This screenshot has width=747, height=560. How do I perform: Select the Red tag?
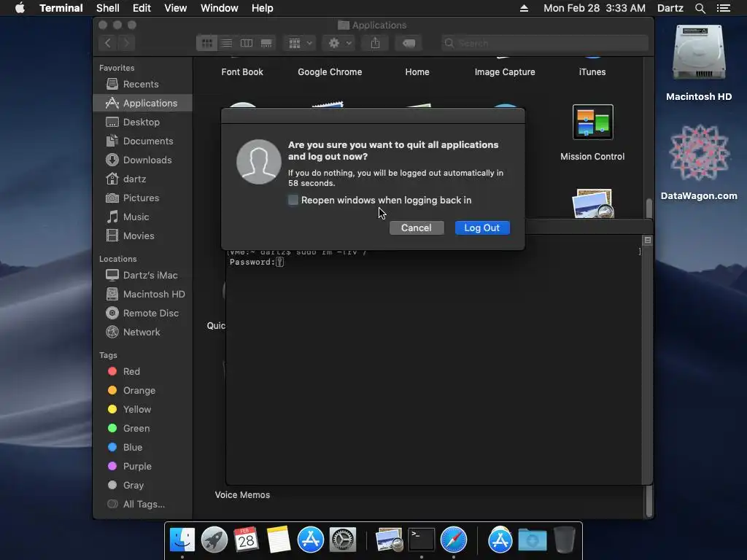point(142,371)
